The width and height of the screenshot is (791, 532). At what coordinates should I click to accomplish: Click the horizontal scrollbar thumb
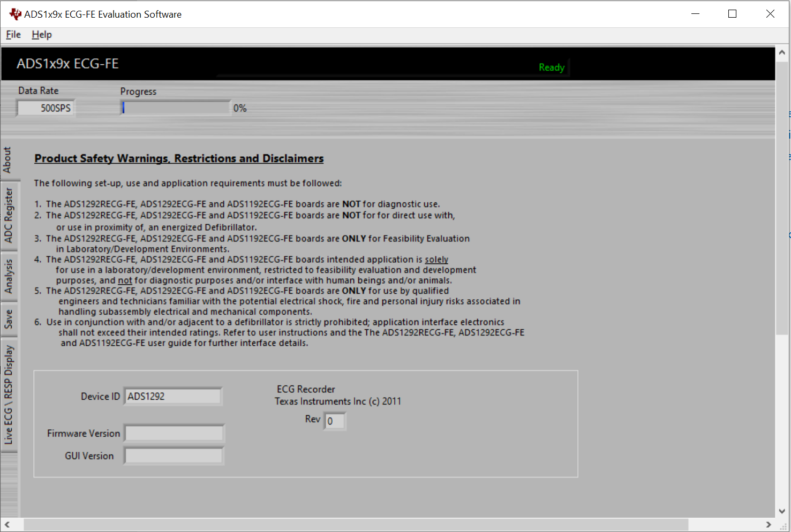click(356, 525)
